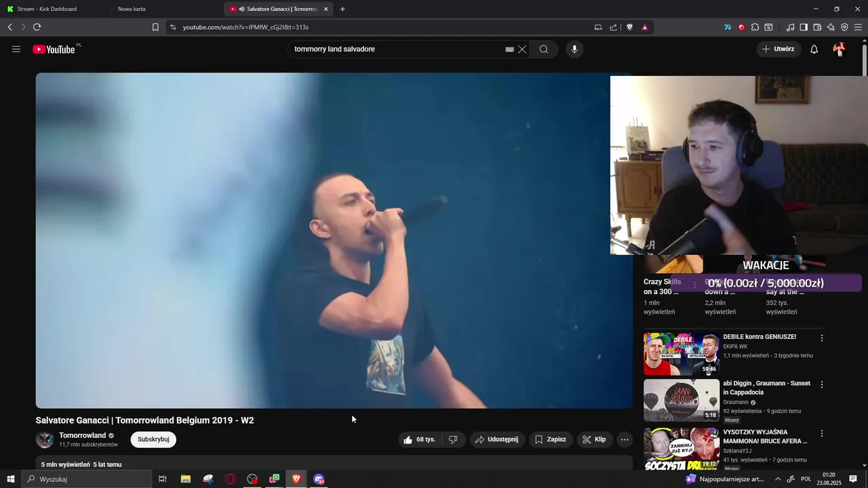
Task: Open Brave VPN shield icon
Action: [x=844, y=27]
